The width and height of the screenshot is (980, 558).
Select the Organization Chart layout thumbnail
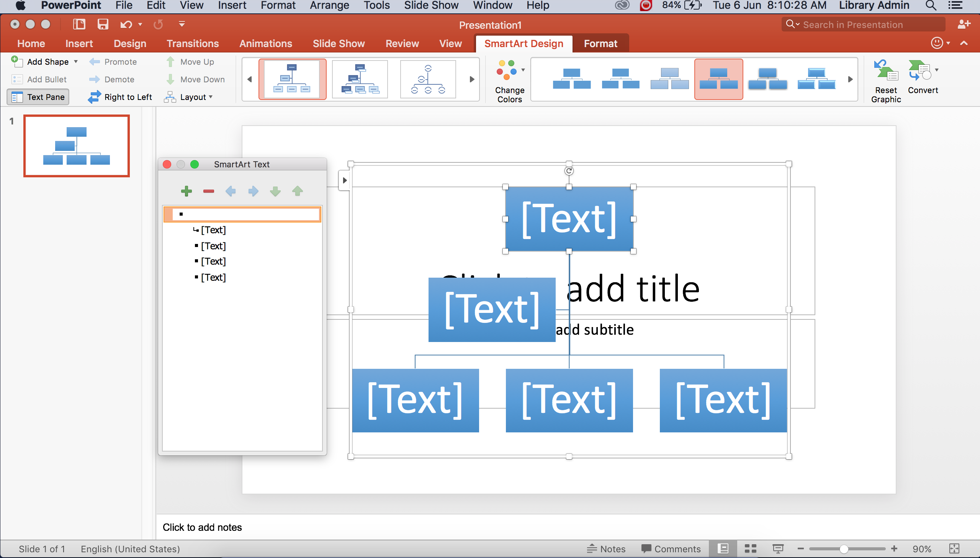click(292, 79)
